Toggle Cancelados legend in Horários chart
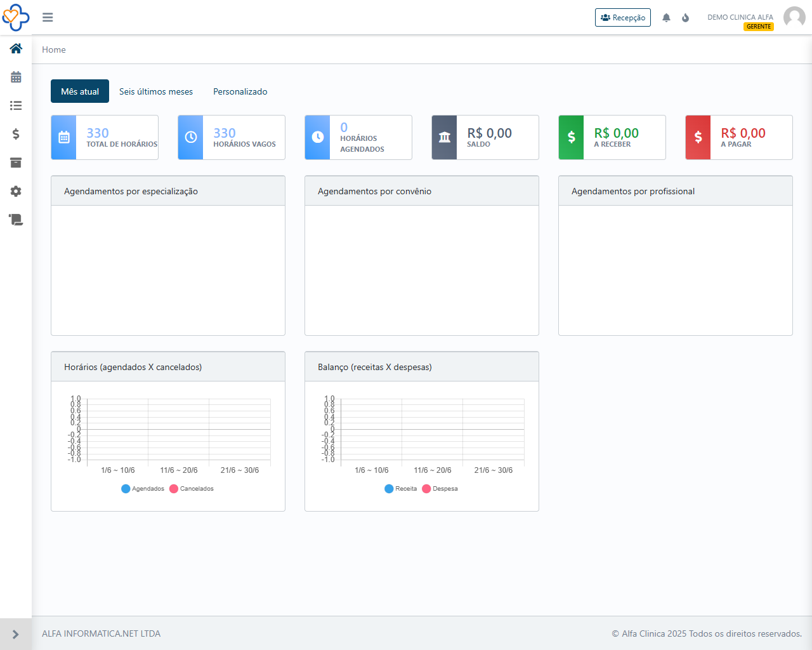The width and height of the screenshot is (812, 650). click(192, 489)
